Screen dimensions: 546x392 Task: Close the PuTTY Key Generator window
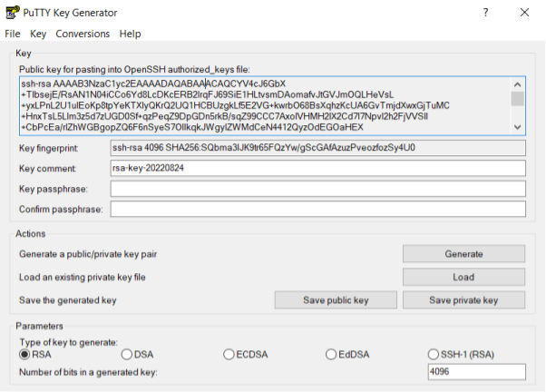(x=525, y=13)
